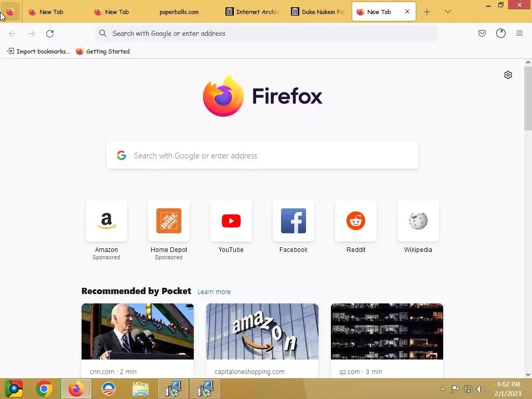Image resolution: width=532 pixels, height=399 pixels.
Task: Go forward using the forward arrow
Action: 31,33
